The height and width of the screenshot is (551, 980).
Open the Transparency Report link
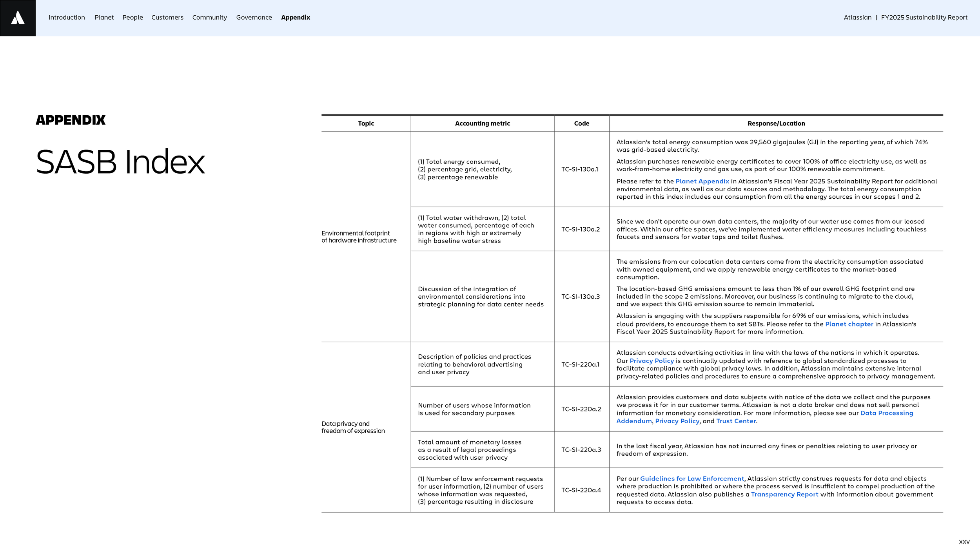click(784, 494)
